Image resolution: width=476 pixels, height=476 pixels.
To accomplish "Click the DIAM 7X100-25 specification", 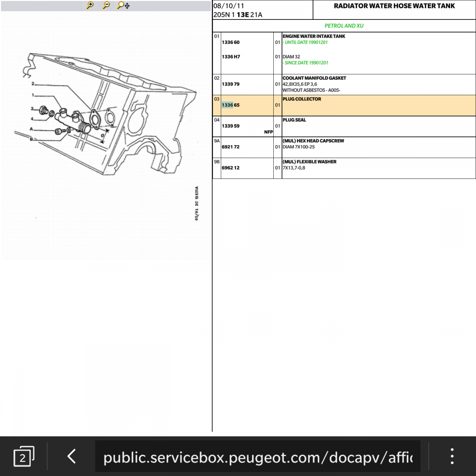I will click(x=299, y=147).
